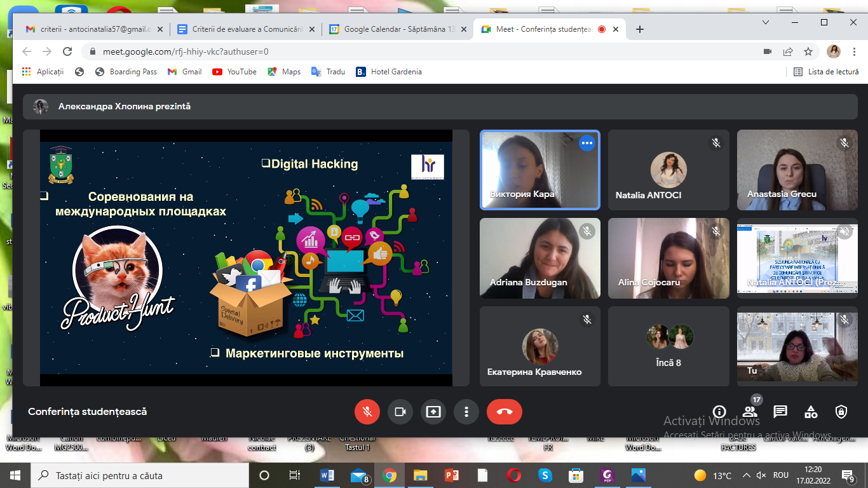The height and width of the screenshot is (488, 868).
Task: Open meeting details info icon
Action: coord(719,412)
